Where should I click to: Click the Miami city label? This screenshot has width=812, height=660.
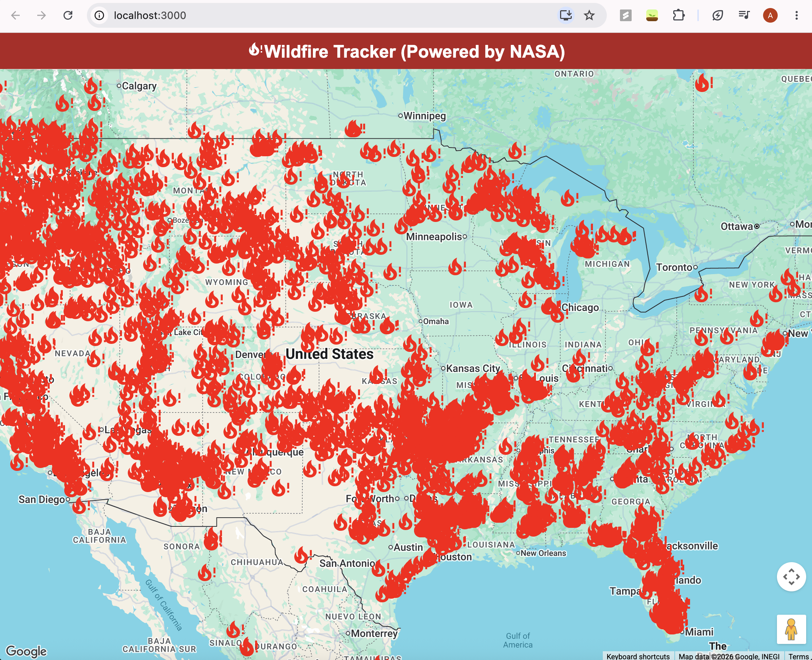pos(699,632)
